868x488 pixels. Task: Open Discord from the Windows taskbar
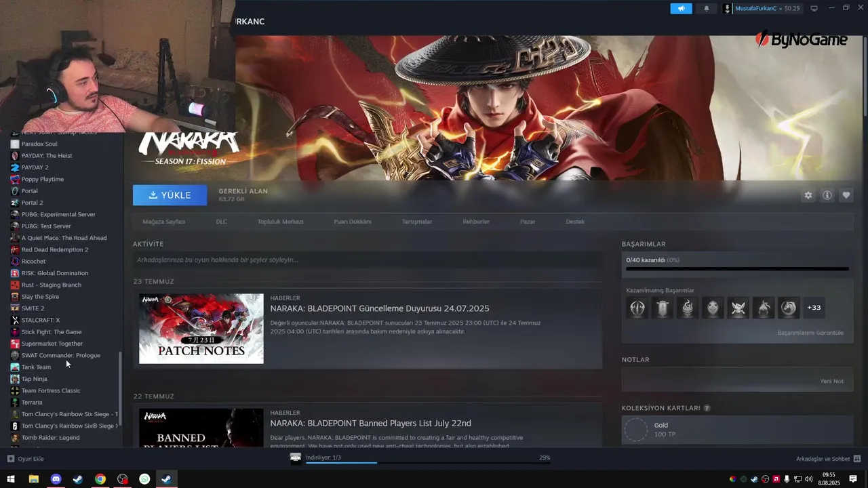coord(56,479)
